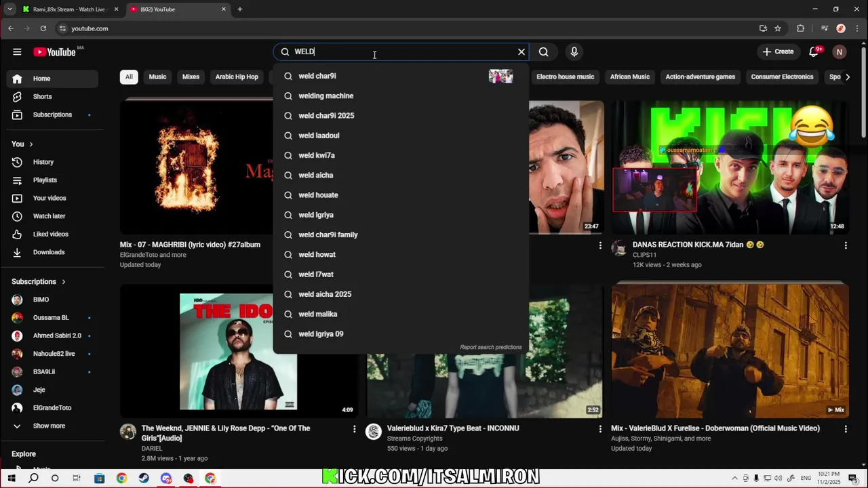Choose suggestion weld char9i 2025

400,116
